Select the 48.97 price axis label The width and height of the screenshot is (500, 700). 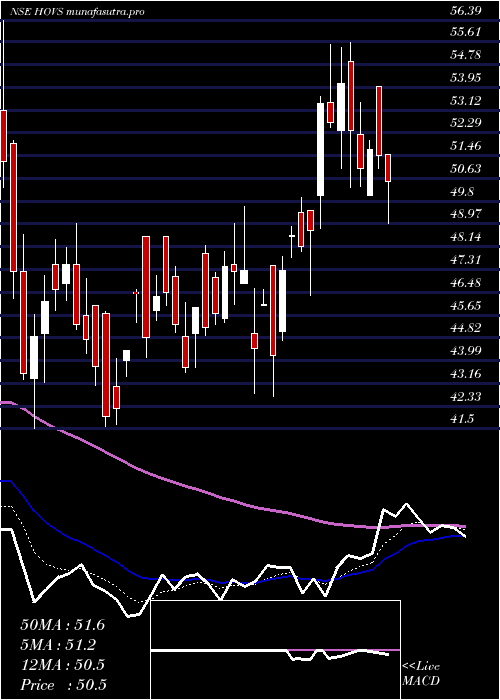coord(466,214)
